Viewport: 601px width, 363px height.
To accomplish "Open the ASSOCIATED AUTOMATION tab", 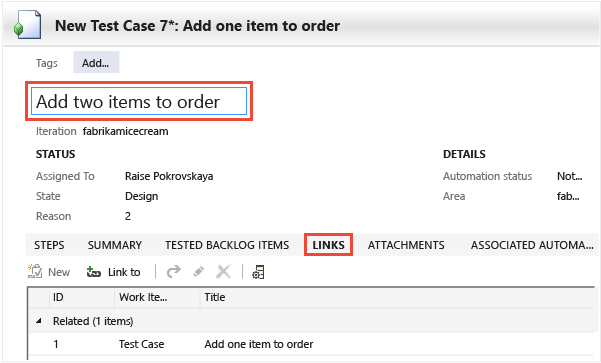I will click(x=532, y=245).
